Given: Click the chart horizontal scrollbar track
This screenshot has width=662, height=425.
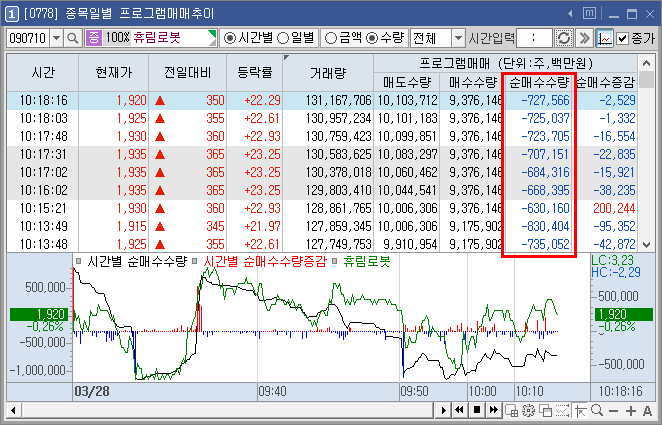Looking at the screenshot, I should (227, 410).
